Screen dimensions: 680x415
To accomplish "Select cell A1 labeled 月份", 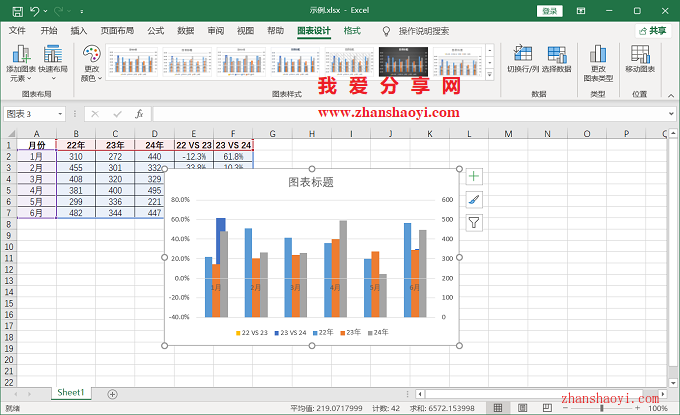I will pos(36,145).
